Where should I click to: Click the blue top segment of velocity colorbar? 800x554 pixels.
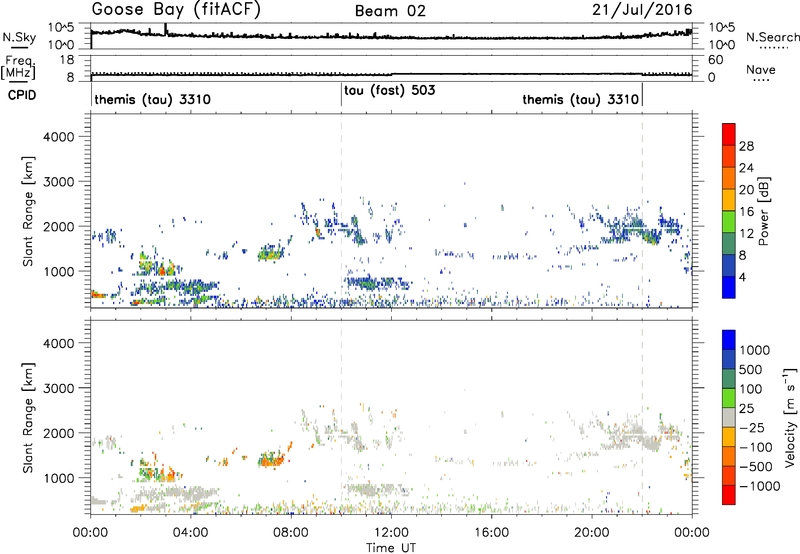(x=729, y=340)
